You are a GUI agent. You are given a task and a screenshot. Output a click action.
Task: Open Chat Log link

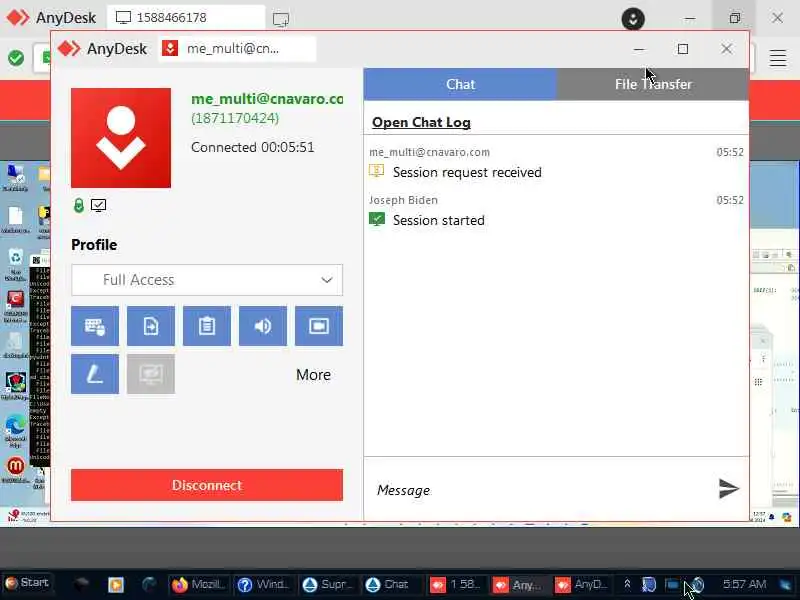(421, 122)
